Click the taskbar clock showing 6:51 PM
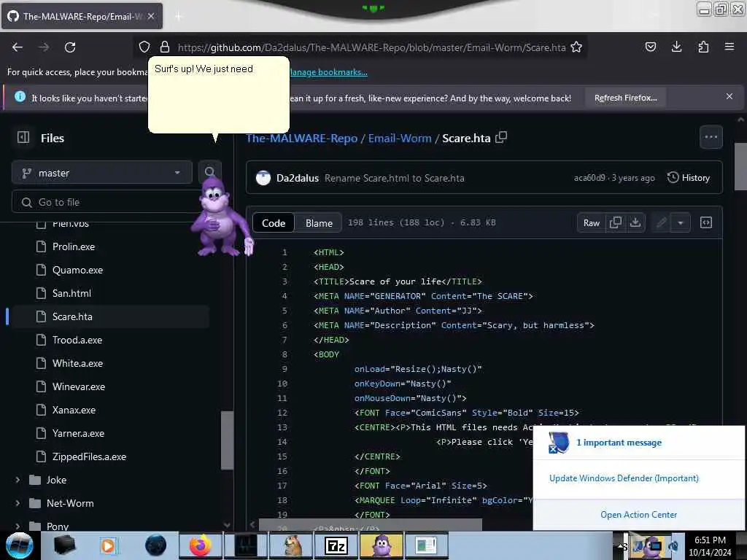747x560 pixels. pyautogui.click(x=710, y=545)
